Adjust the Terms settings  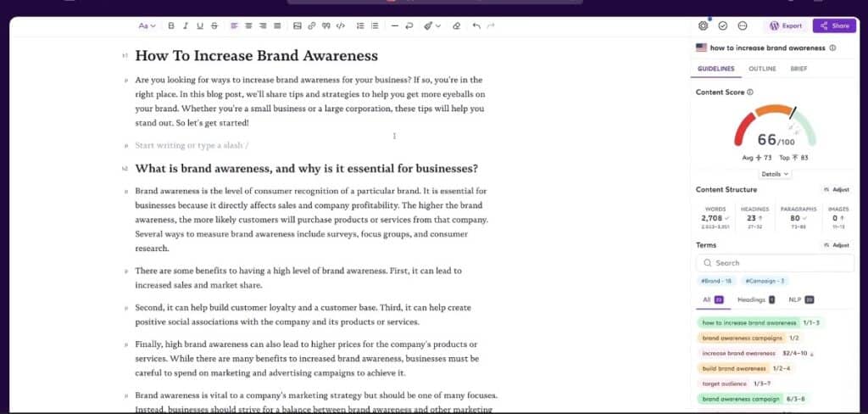click(836, 245)
